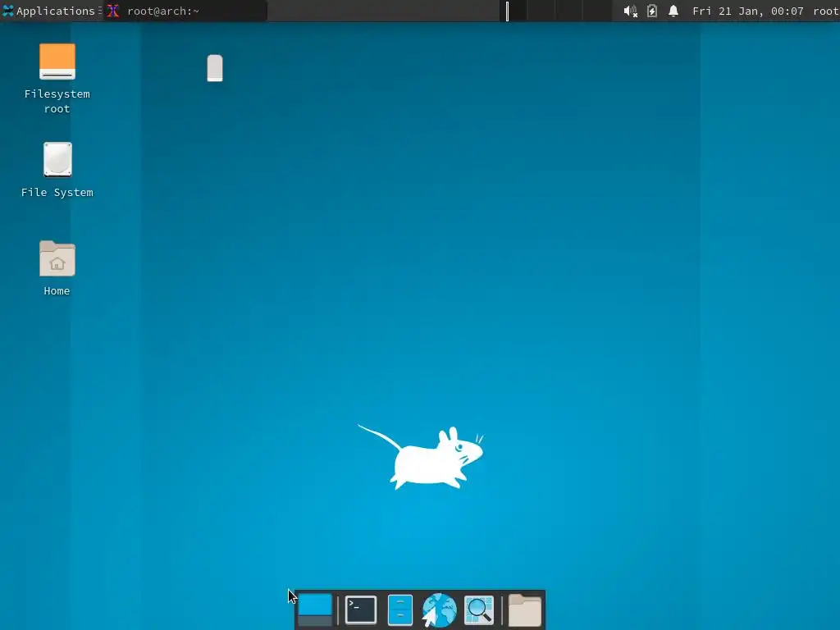
Task: Select the Home folder desktop icon
Action: 57,268
